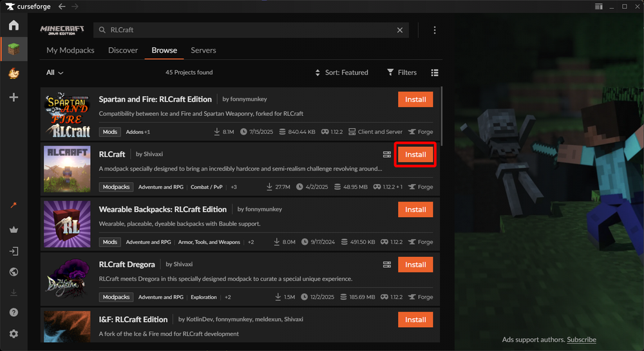The width and height of the screenshot is (644, 351).
Task: Click the Minecraft Java Edition logo
Action: 62,30
